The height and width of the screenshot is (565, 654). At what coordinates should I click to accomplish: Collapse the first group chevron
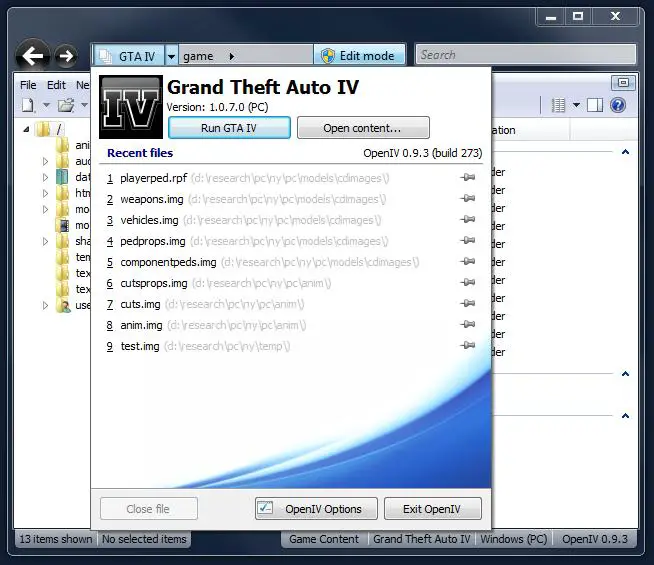coord(625,152)
